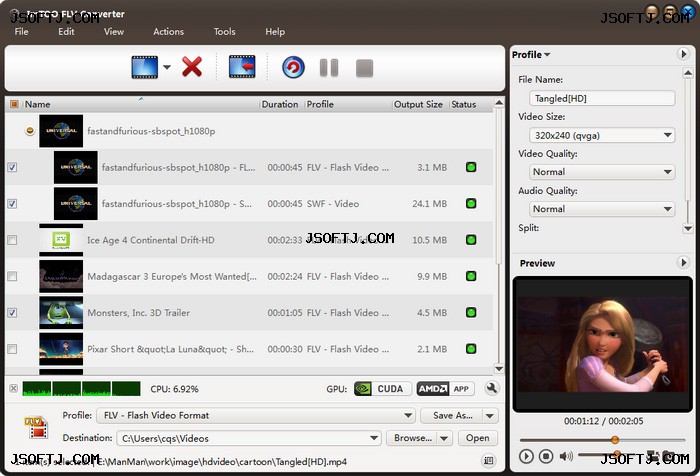700x476 pixels.
Task: Click the Browse... button
Action: tap(412, 438)
